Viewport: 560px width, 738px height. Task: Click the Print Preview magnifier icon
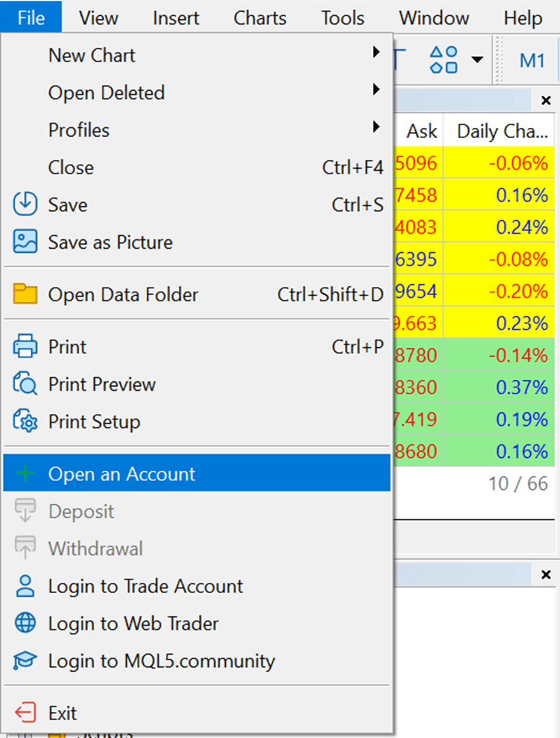tap(25, 385)
